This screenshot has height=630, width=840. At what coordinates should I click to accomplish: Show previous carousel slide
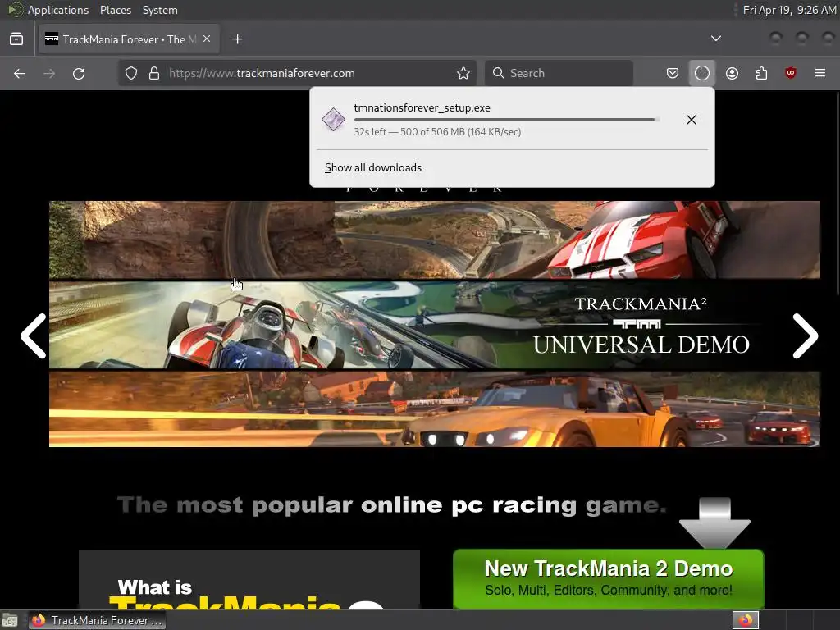point(34,336)
